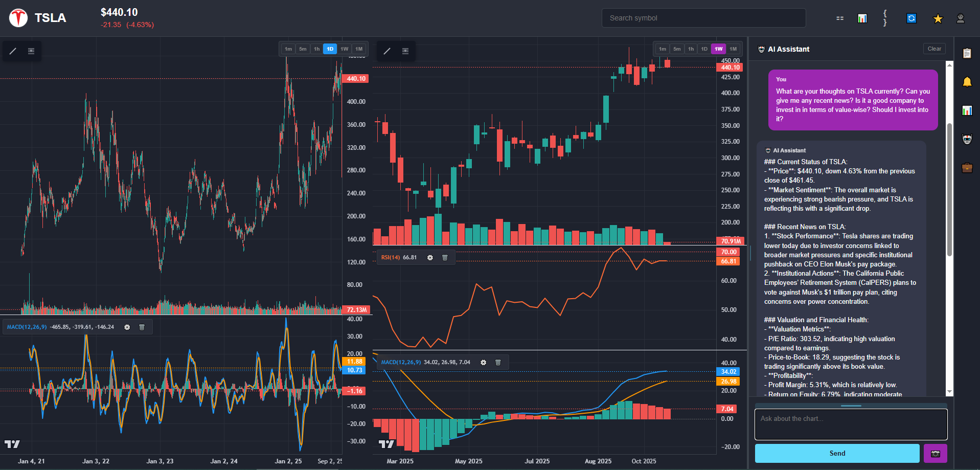The height and width of the screenshot is (470, 980).
Task: Select 1D timeframe on left chart
Action: (x=330, y=49)
